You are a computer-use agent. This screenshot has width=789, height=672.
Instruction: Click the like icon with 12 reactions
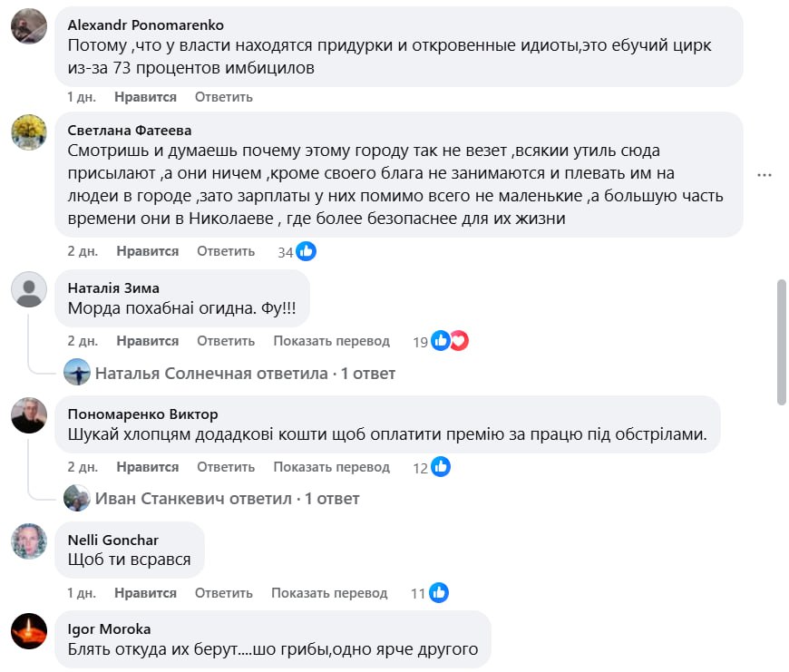coord(441,467)
